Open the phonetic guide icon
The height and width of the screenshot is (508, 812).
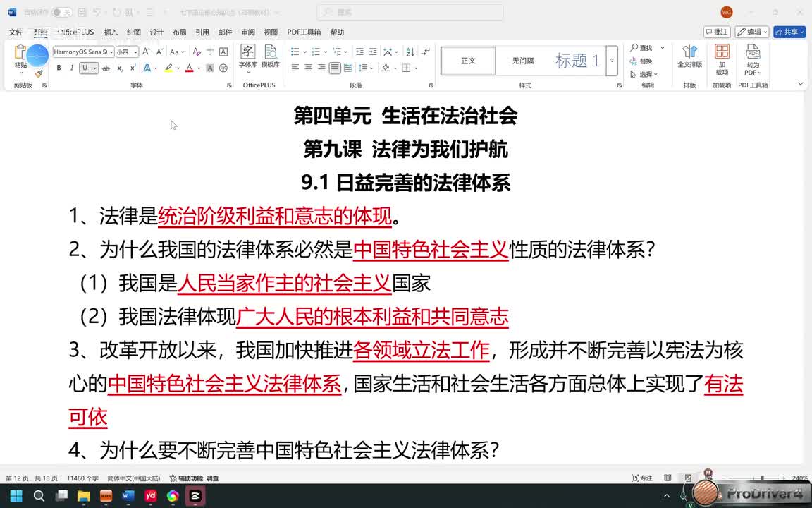click(210, 52)
